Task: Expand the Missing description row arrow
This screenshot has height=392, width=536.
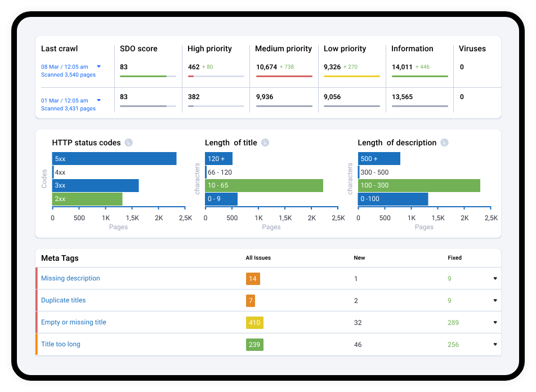Action: pos(495,278)
